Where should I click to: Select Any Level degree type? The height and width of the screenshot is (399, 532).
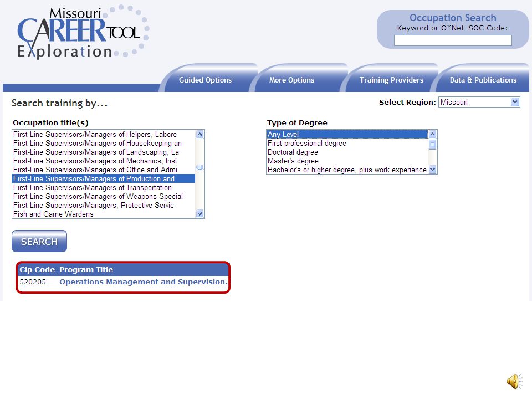tap(347, 134)
